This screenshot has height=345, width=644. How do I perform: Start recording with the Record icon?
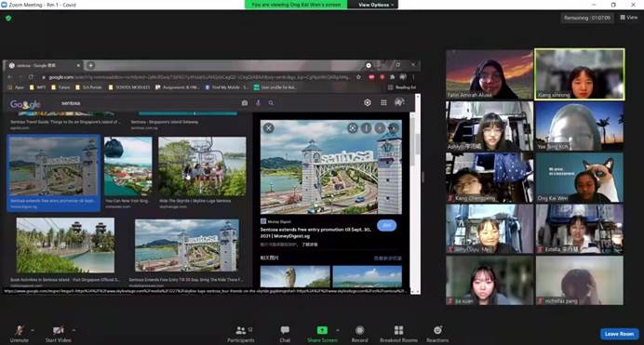click(359, 334)
